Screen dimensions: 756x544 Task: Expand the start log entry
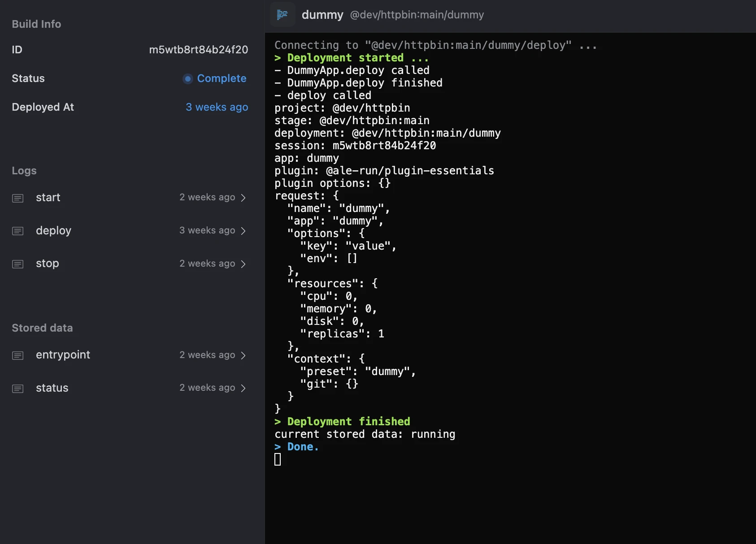(x=243, y=198)
